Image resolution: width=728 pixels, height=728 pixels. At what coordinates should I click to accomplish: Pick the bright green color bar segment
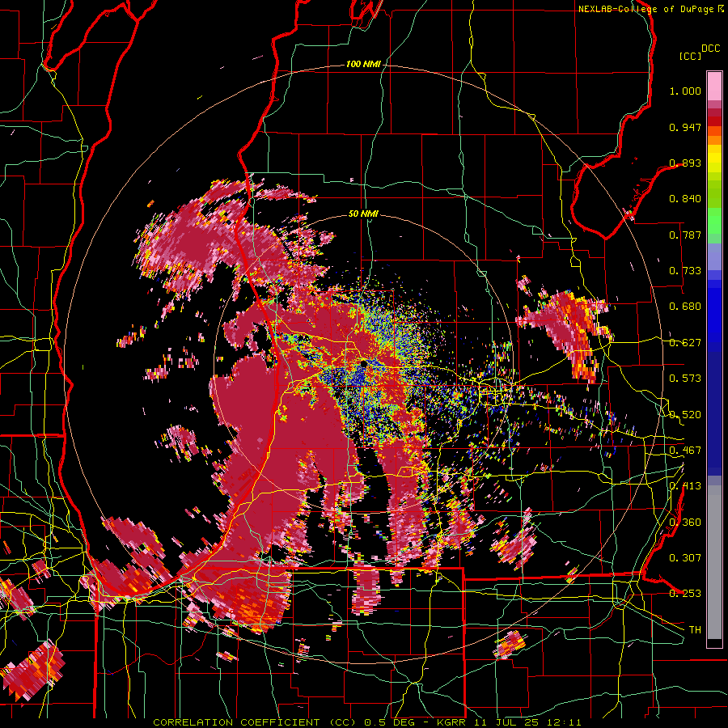(714, 221)
